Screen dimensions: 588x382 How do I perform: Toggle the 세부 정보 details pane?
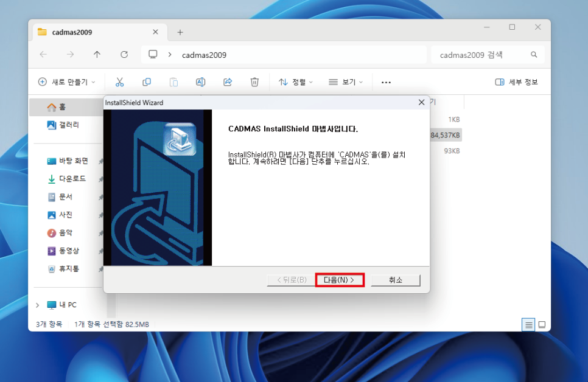pyautogui.click(x=516, y=82)
